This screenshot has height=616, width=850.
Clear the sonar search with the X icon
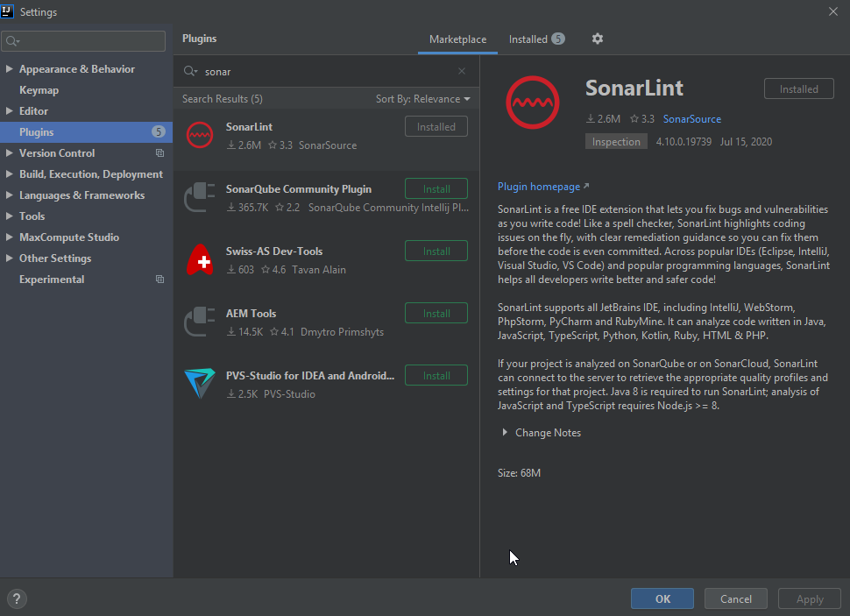pyautogui.click(x=462, y=71)
